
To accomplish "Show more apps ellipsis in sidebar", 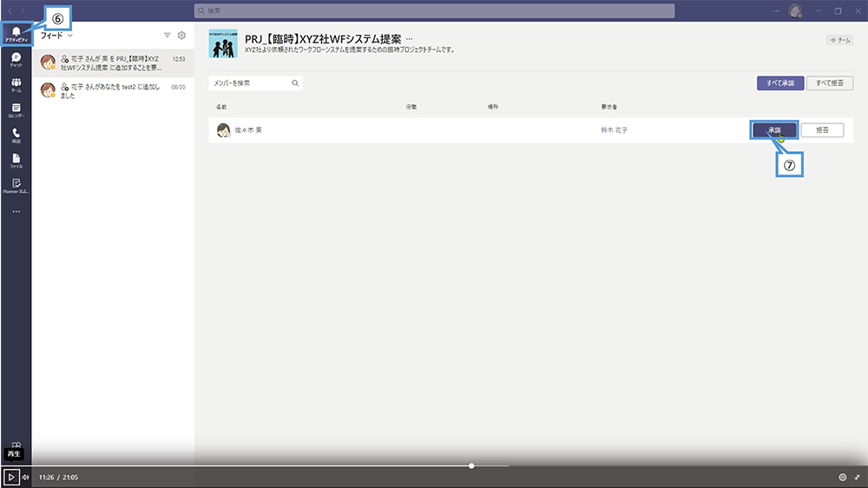I will pyautogui.click(x=16, y=211).
